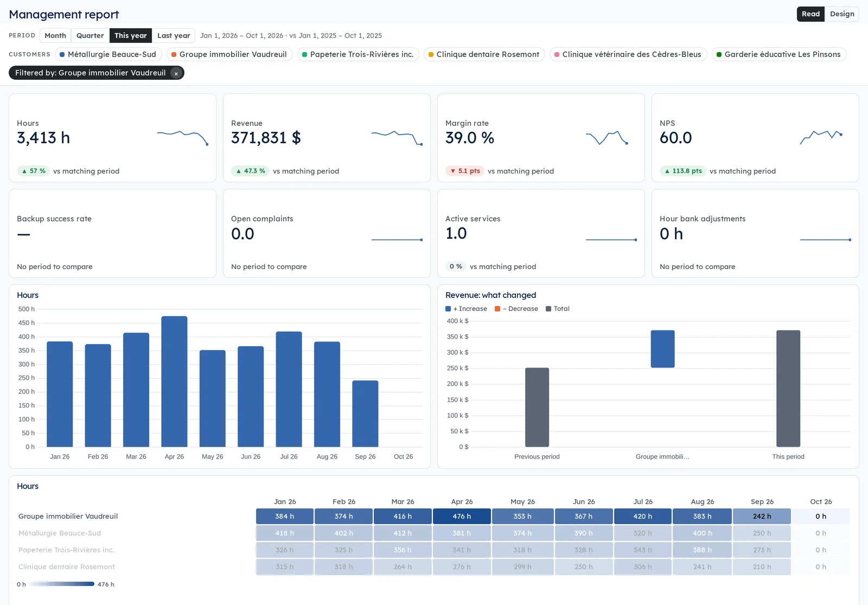Select the 418 h Métallurgie cell

[284, 533]
